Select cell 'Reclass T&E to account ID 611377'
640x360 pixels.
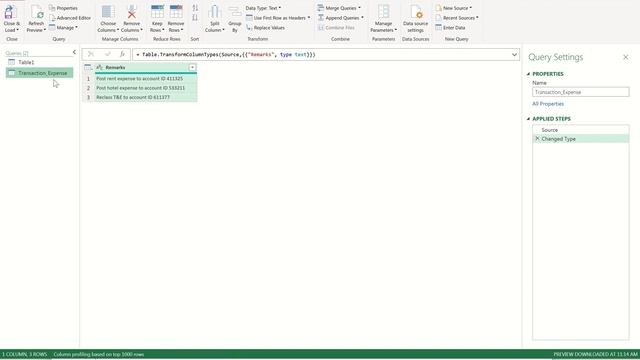[146, 97]
